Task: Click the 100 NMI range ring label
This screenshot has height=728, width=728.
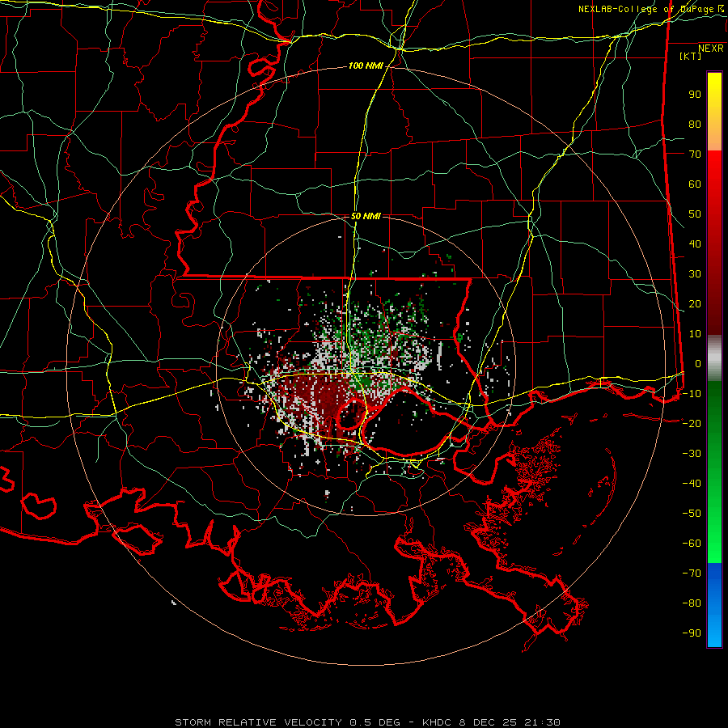Action: pyautogui.click(x=366, y=66)
